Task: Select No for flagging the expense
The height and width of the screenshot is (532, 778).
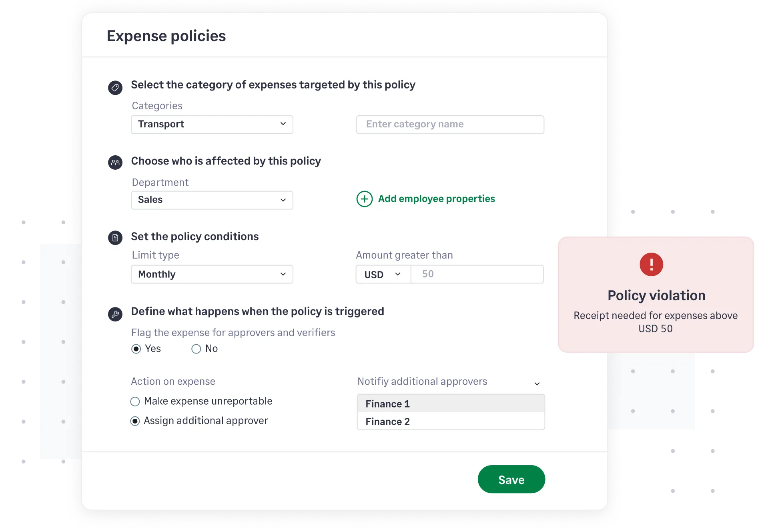Action: point(196,349)
